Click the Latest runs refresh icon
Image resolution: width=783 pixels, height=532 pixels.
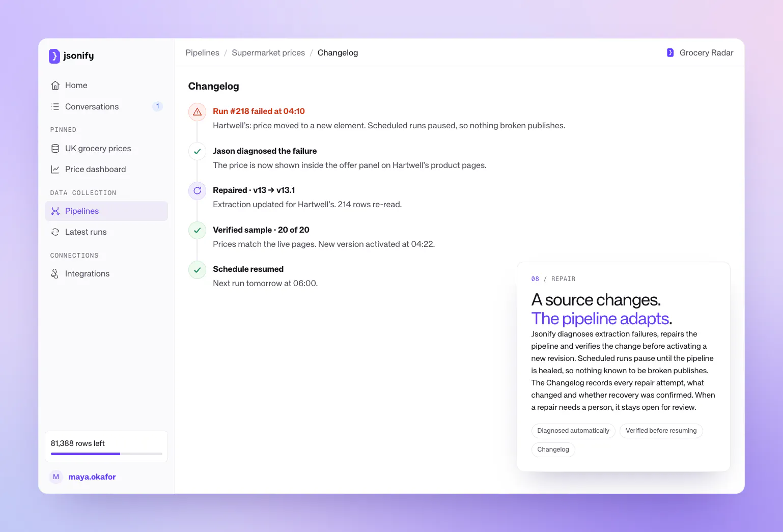coord(55,232)
